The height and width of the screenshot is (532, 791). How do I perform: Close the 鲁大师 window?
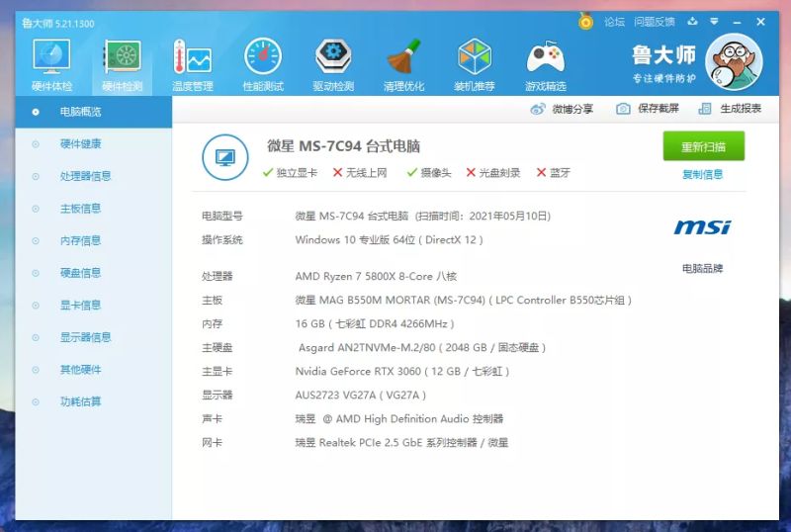click(x=760, y=22)
